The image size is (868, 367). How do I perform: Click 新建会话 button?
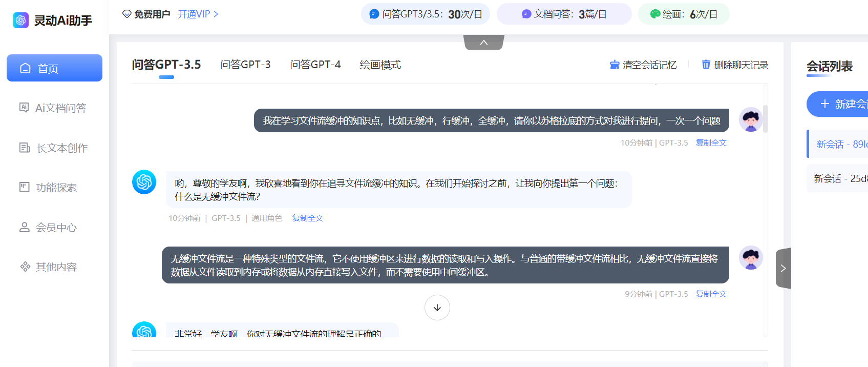pos(837,104)
